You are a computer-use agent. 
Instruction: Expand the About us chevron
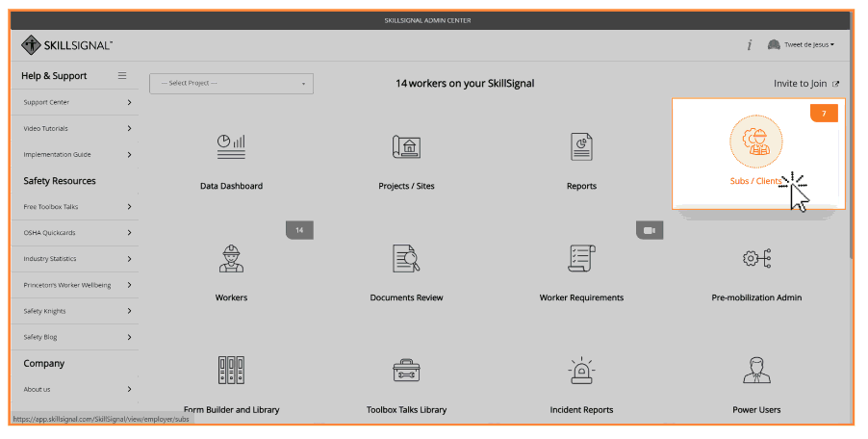[129, 389]
